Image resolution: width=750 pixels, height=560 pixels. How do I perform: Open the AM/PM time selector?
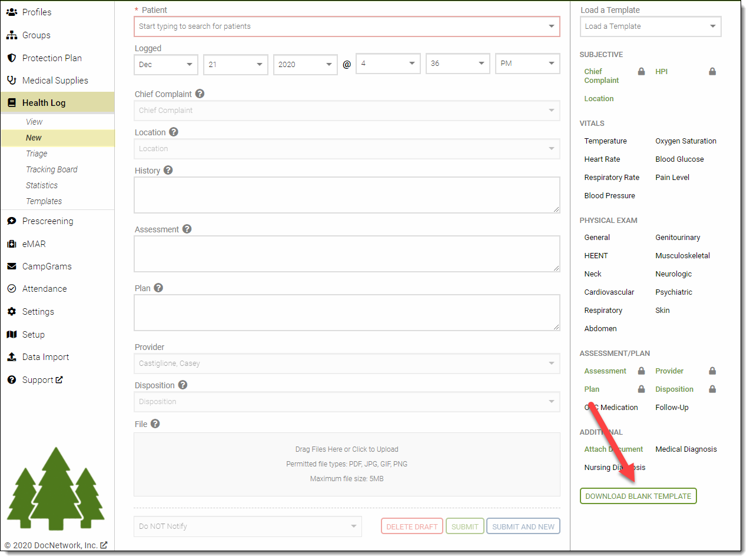pos(527,64)
